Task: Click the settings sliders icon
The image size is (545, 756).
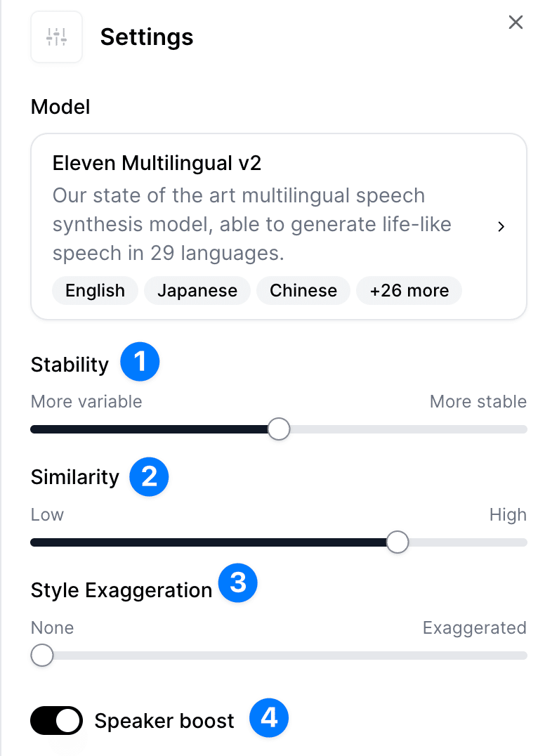Action: pyautogui.click(x=56, y=37)
